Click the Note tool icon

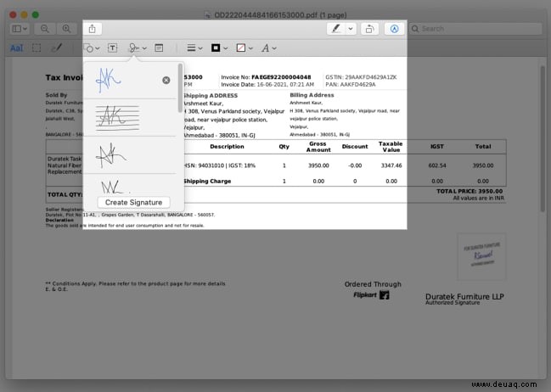[x=159, y=48]
